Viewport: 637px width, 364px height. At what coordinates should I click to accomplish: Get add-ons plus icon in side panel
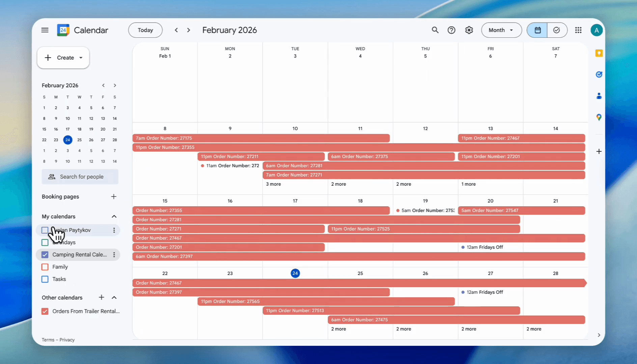599,151
